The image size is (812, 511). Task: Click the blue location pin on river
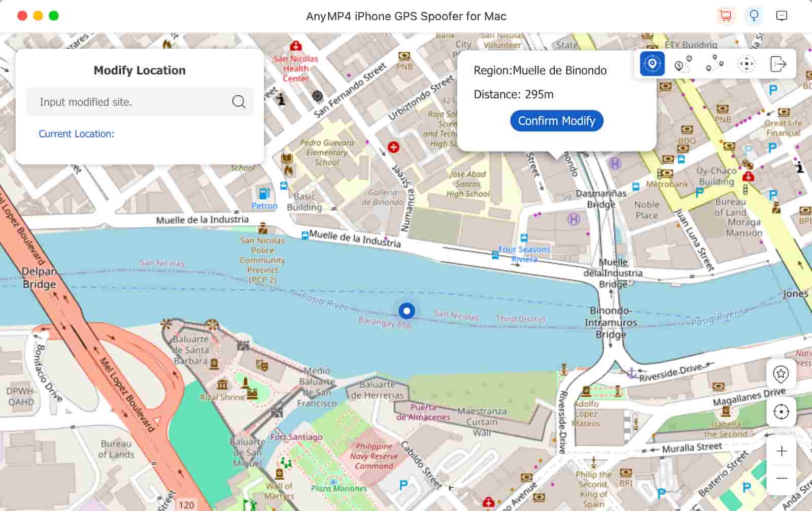[407, 311]
